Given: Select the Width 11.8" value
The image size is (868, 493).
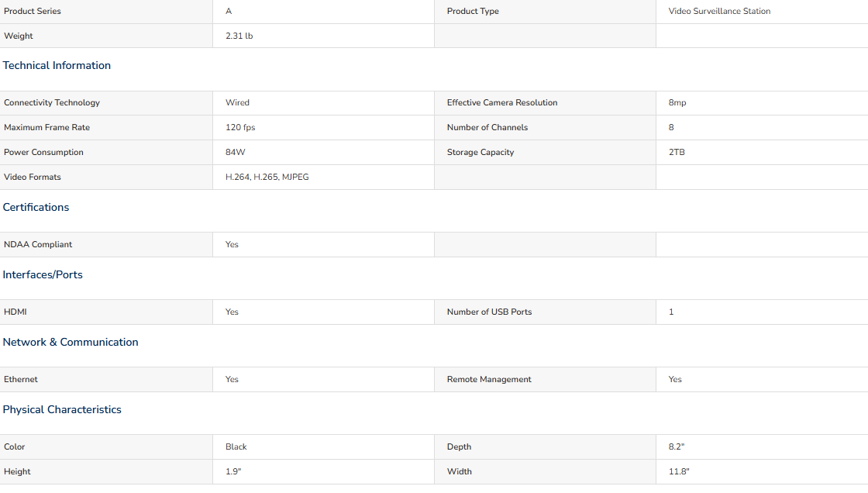Looking at the screenshot, I should tap(679, 472).
